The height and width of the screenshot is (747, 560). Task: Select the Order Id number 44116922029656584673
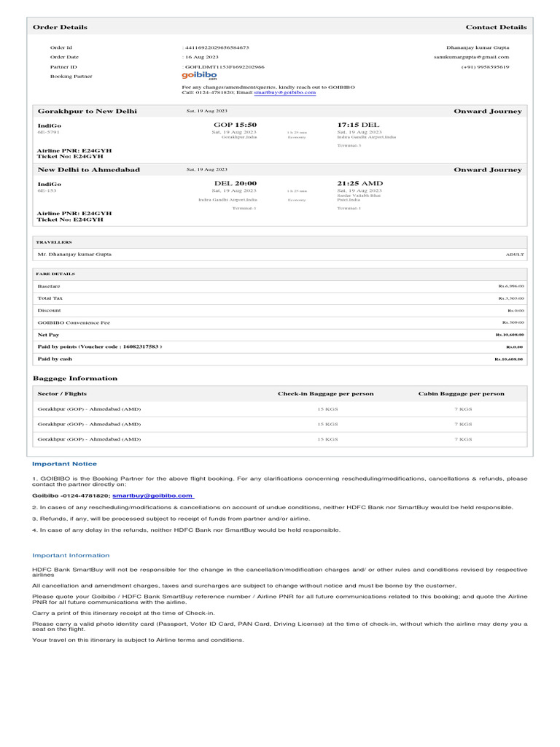(x=217, y=47)
